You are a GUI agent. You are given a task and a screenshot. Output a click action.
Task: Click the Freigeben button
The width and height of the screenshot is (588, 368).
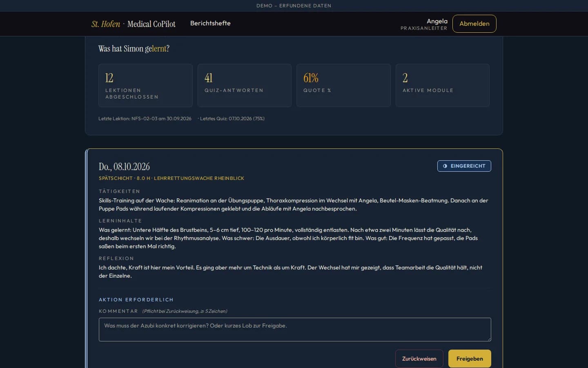pos(470,359)
